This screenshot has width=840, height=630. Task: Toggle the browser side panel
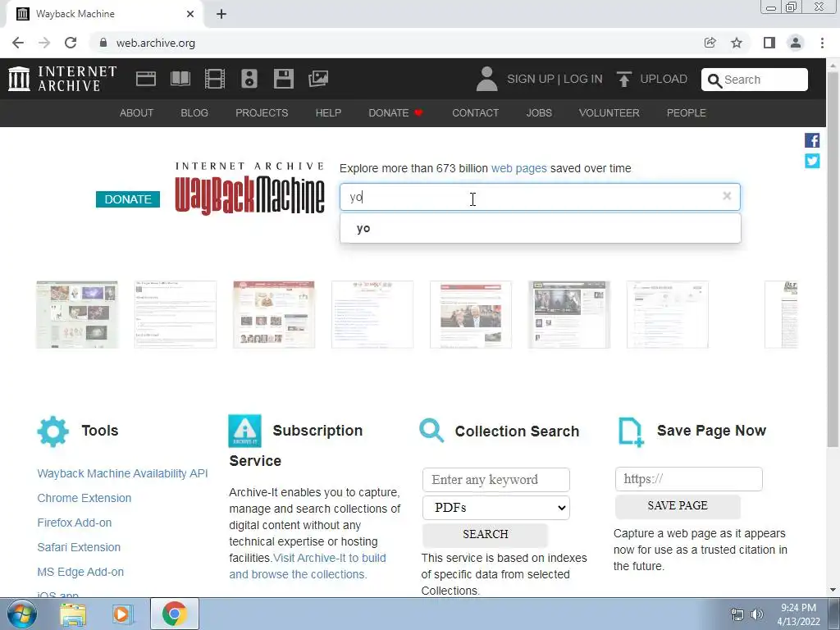[x=769, y=43]
